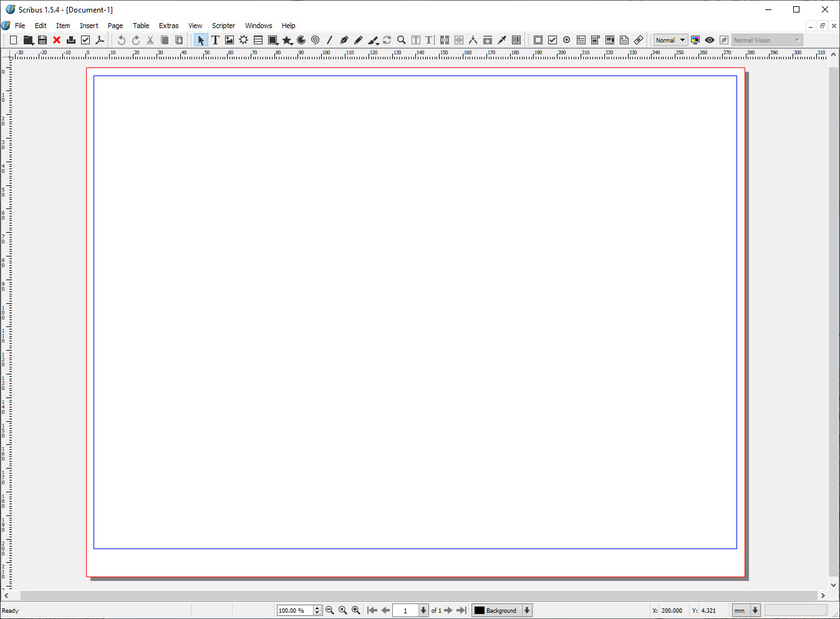Open the Preflight Verifier checkmark icon
This screenshot has height=619, width=840.
coord(85,40)
